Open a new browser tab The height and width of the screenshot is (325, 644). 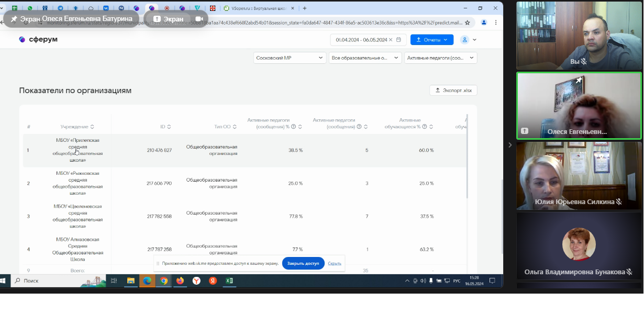point(305,8)
